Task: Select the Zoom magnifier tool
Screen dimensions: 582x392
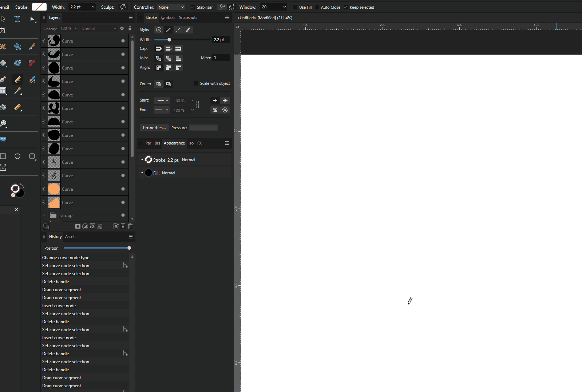Action: tap(3, 123)
